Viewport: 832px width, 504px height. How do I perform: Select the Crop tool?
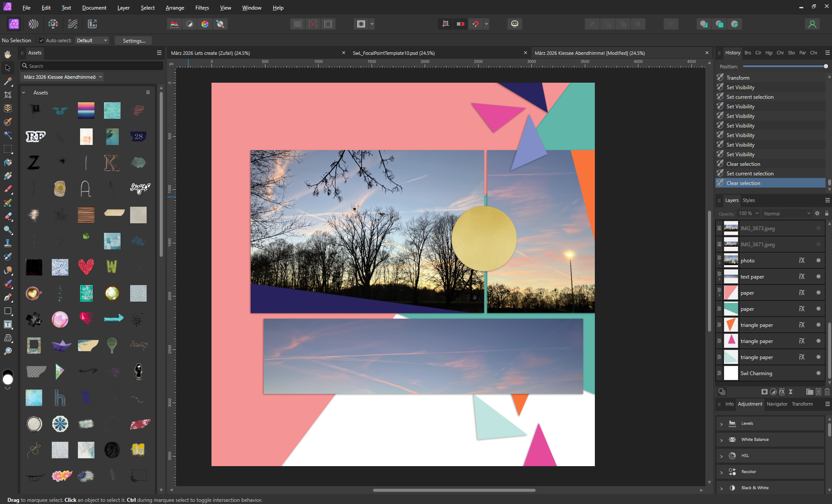point(8,95)
